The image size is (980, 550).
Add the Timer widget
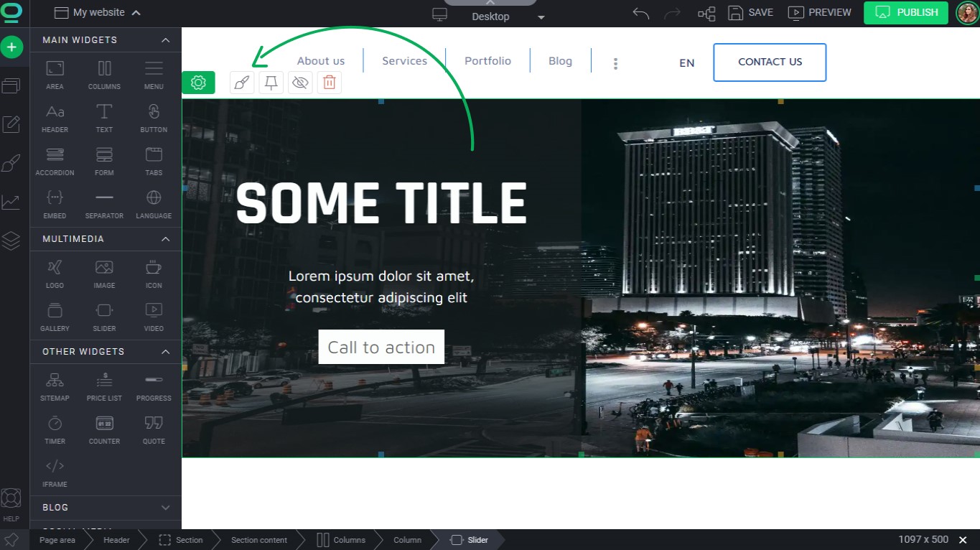point(55,429)
